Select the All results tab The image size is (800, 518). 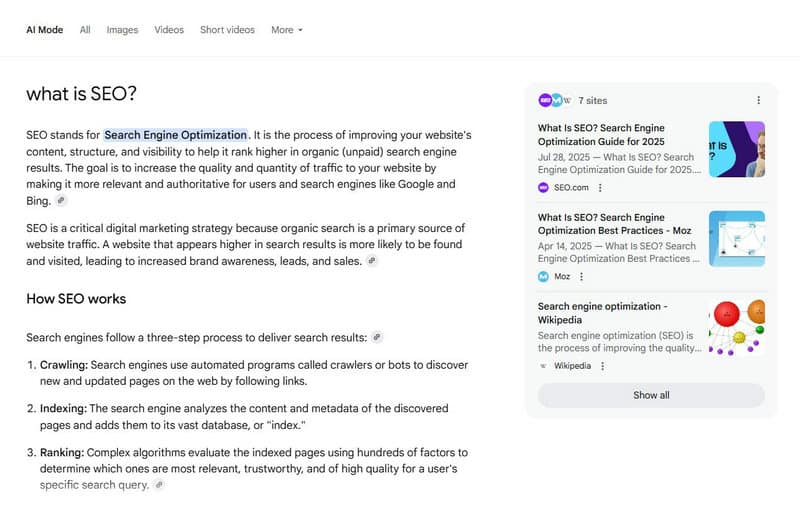pyautogui.click(x=85, y=30)
